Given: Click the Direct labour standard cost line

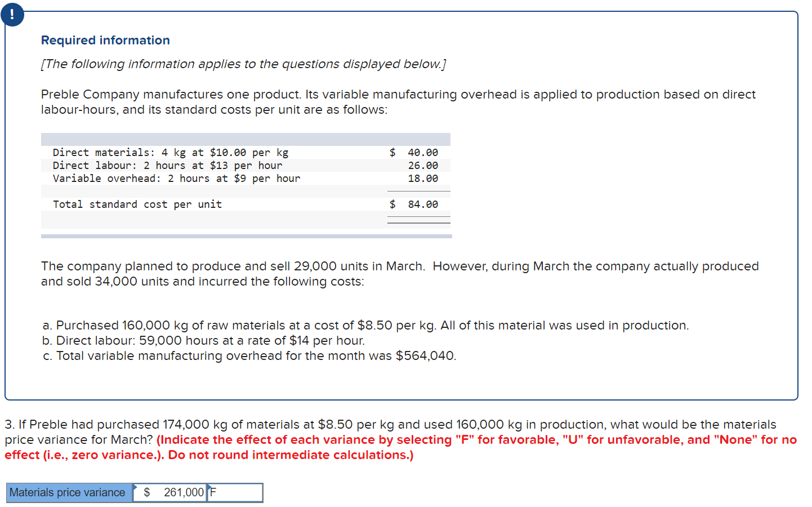Looking at the screenshot, I should (167, 165).
